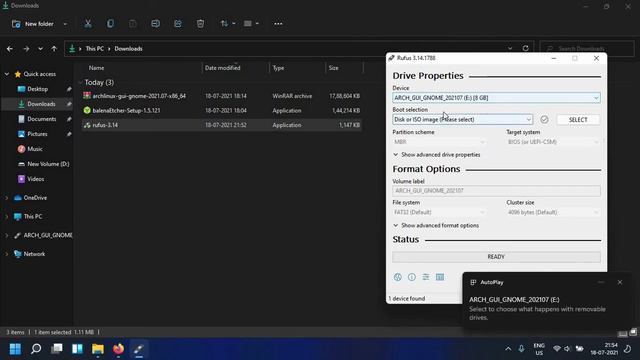
Task: Switch to large icons view in Explorer status bar
Action: pyautogui.click(x=633, y=332)
